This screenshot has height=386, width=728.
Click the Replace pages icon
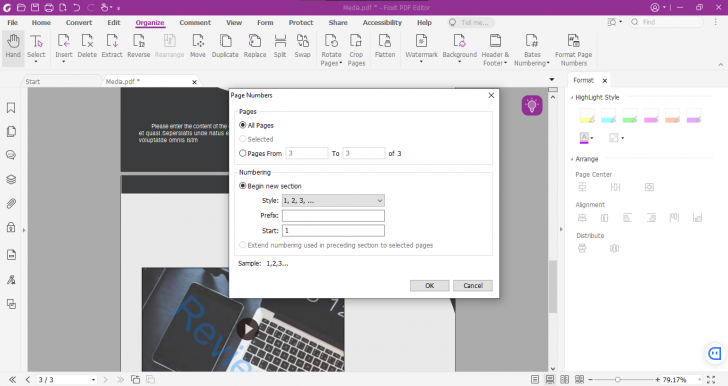255,41
